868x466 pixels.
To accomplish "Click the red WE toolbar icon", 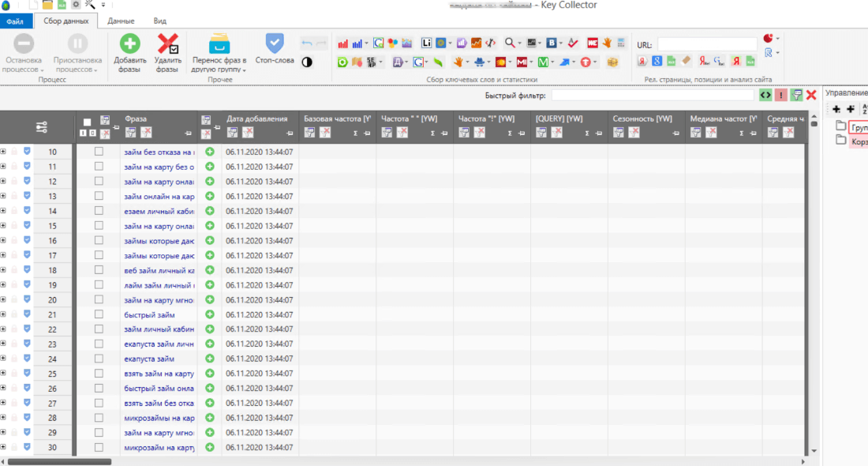I will coord(593,43).
